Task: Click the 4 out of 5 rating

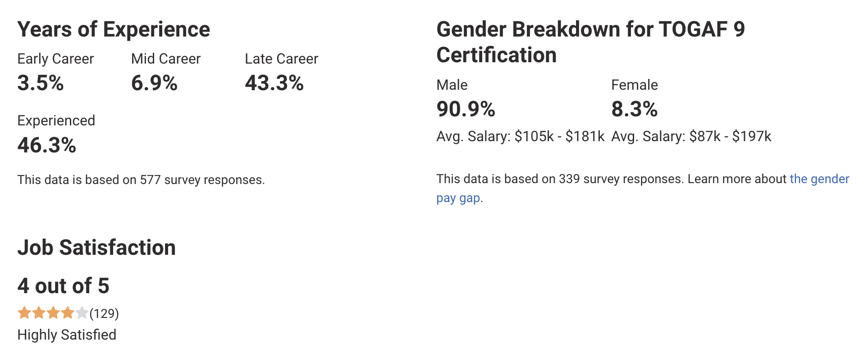Action: tap(63, 286)
